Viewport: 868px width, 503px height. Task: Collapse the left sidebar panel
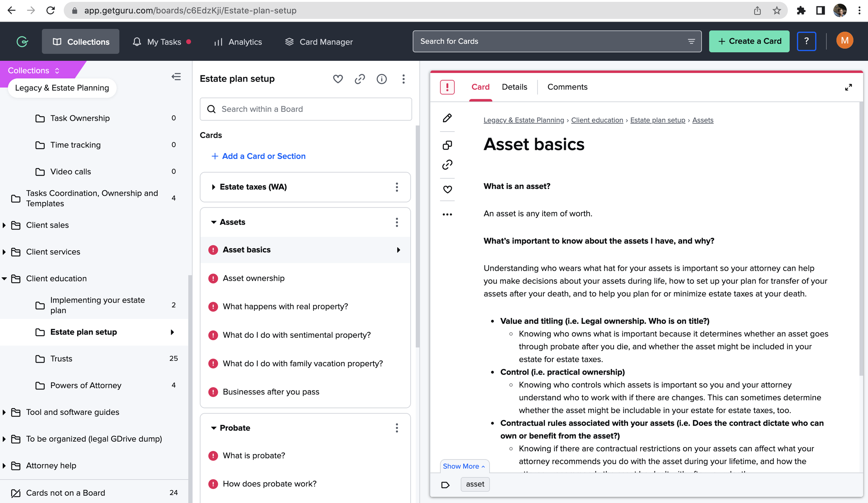(176, 77)
